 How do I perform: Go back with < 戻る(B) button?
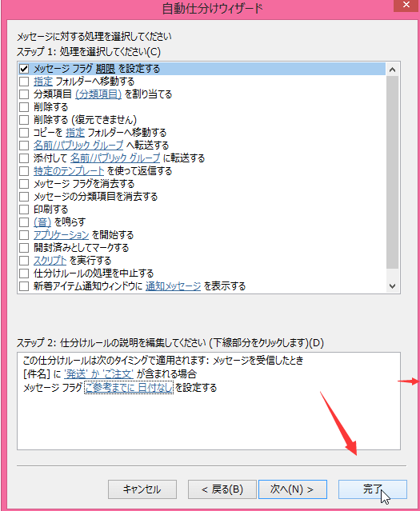tap(222, 489)
